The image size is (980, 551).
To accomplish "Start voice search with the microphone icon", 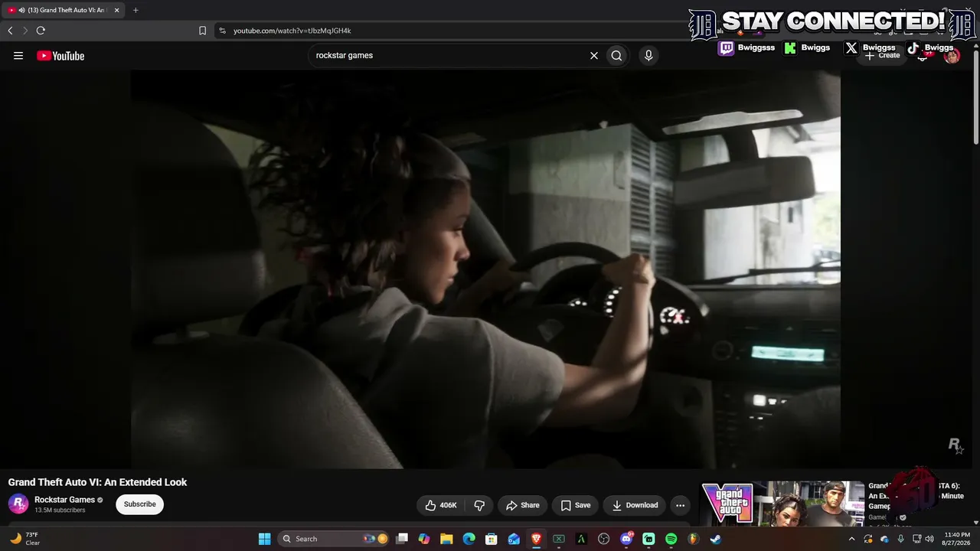I will click(x=648, y=55).
